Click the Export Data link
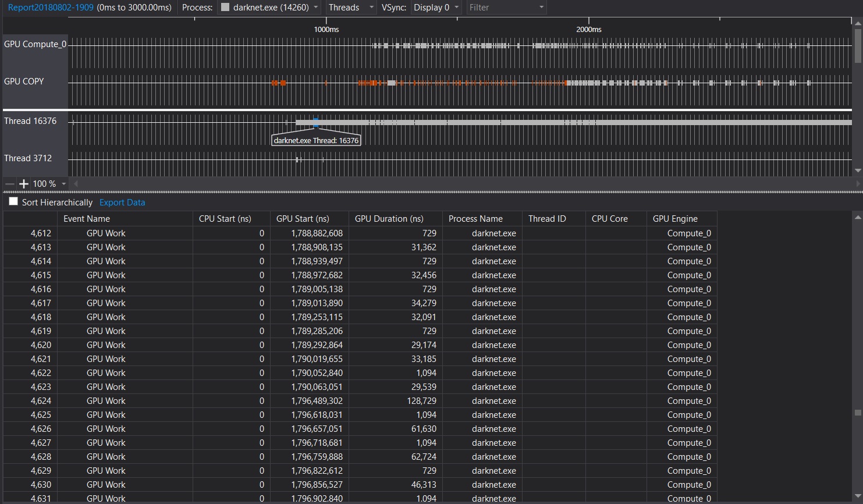 coord(122,202)
